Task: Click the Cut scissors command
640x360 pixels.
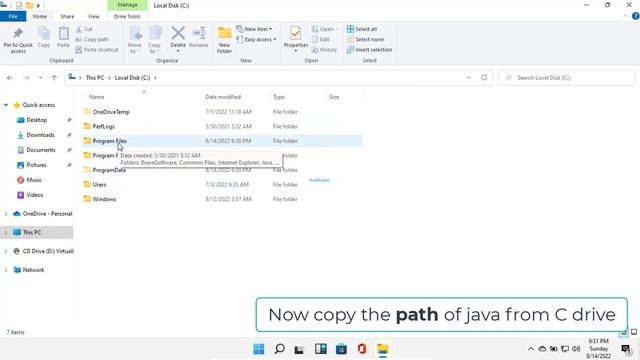Action: (84, 29)
